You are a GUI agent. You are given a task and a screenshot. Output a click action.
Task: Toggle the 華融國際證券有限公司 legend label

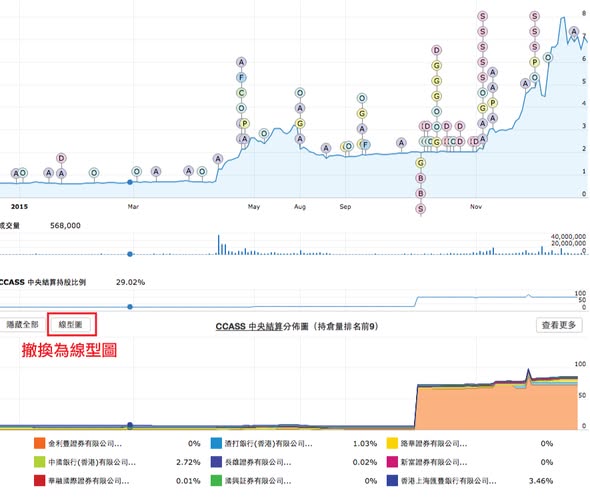click(x=89, y=481)
